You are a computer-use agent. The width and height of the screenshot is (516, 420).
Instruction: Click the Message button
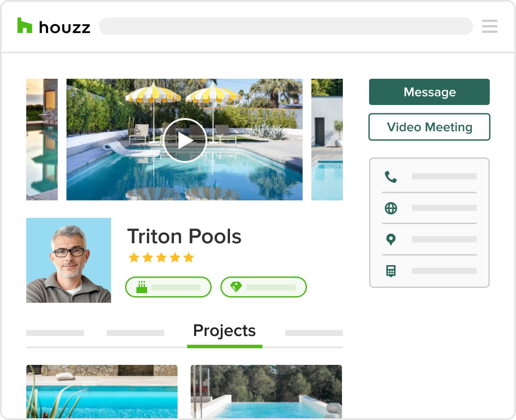[x=429, y=92]
